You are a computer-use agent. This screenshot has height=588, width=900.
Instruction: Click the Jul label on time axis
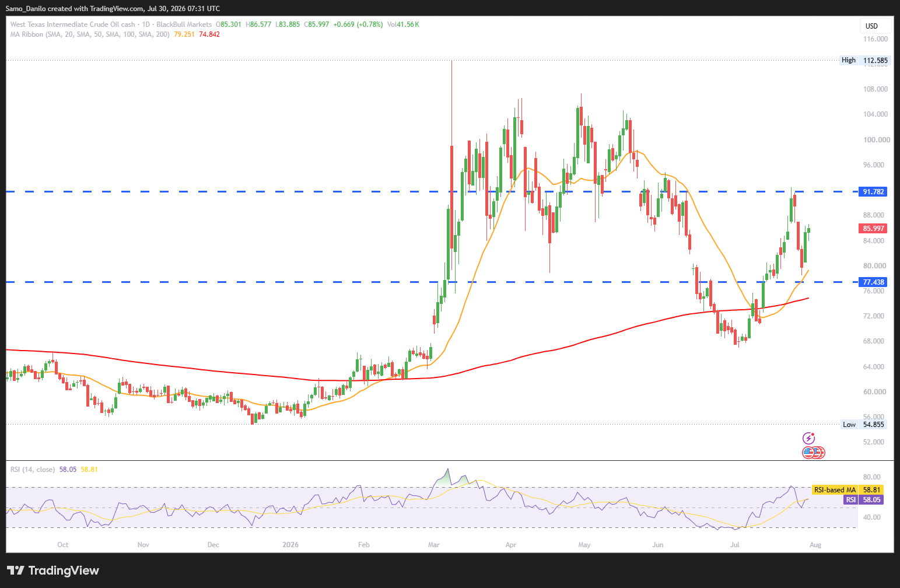[x=735, y=545]
